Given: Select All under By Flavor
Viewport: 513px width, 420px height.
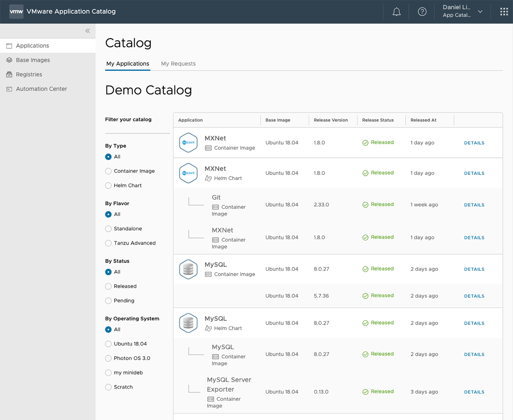Looking at the screenshot, I should coord(108,214).
